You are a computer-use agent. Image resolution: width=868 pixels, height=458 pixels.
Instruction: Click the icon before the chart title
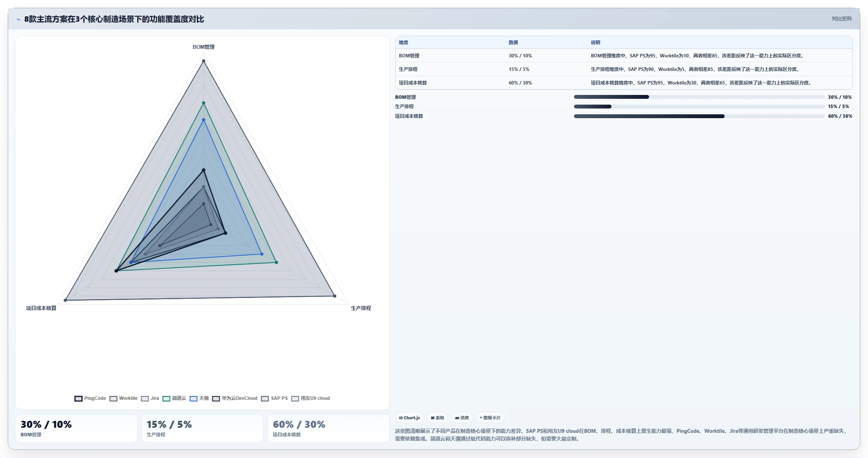click(x=18, y=19)
